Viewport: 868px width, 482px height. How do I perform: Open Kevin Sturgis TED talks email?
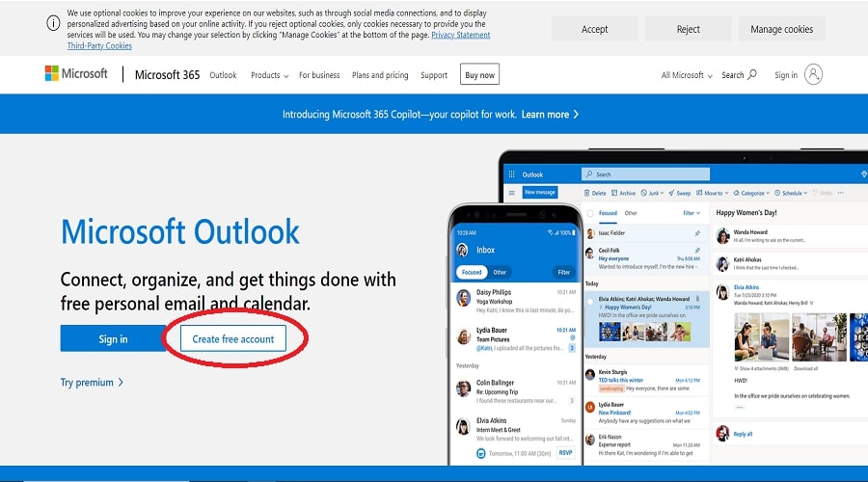(x=645, y=380)
